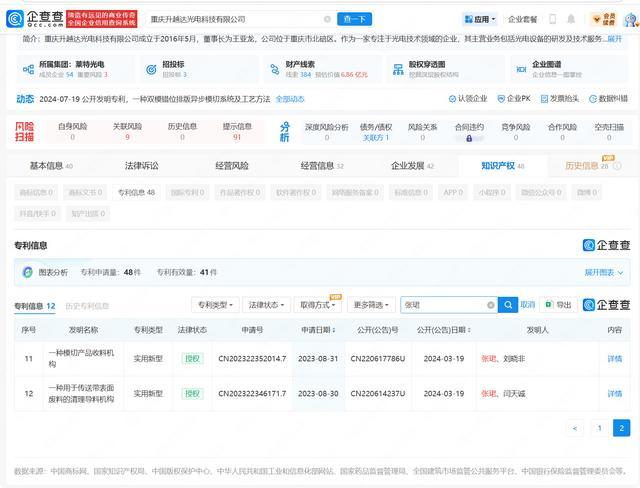This screenshot has width=640, height=488.
Task: Expand the company 简介 with 展开
Action: point(614,39)
